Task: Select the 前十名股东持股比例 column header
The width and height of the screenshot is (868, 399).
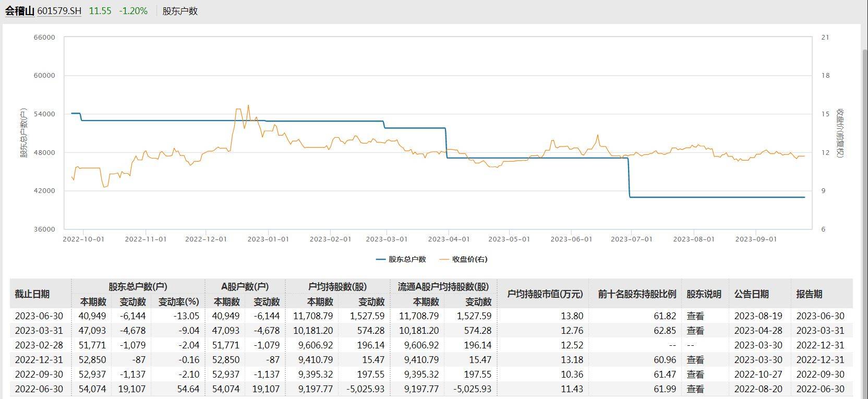Action: [636, 294]
